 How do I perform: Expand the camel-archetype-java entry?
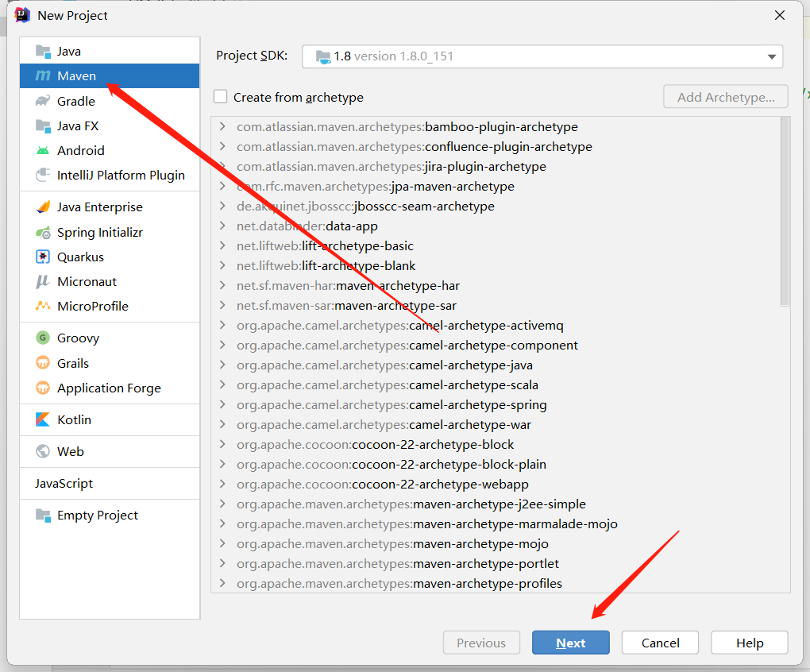(222, 365)
